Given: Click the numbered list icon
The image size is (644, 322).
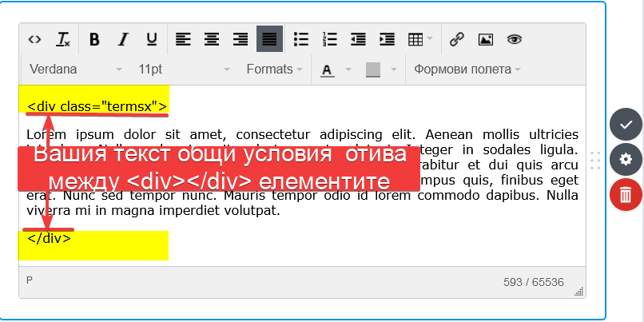Looking at the screenshot, I should pos(329,38).
